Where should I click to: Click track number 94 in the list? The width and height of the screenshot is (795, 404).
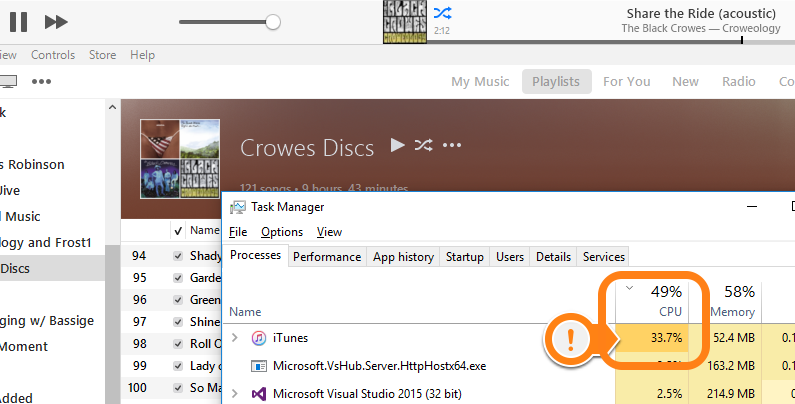pos(139,256)
